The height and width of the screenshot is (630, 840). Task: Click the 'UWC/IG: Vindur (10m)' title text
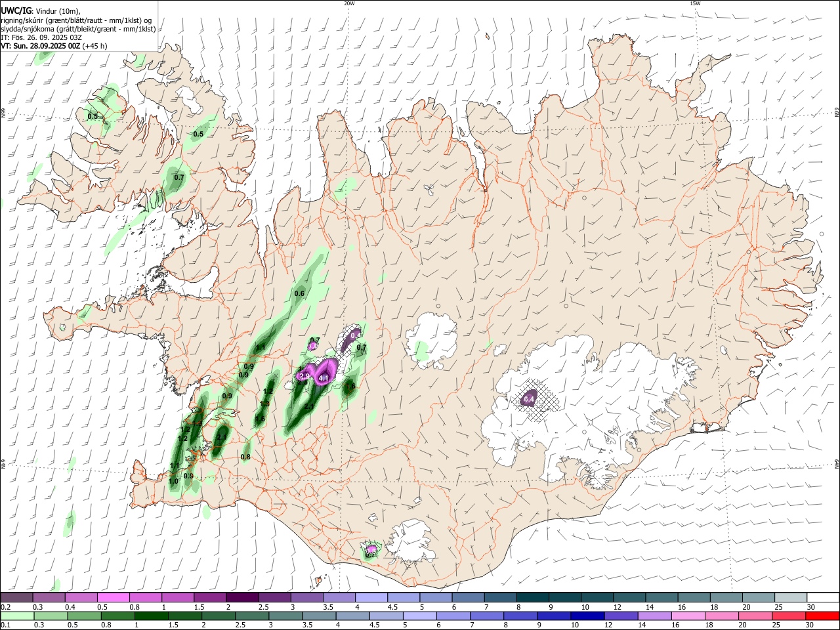pos(41,10)
